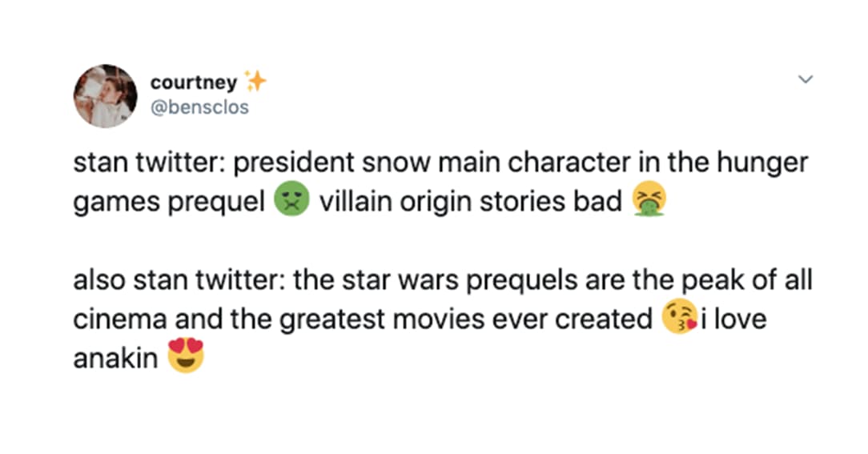Click the sparkles emoji beside courtney
The height and width of the screenshot is (454, 868).
click(255, 81)
